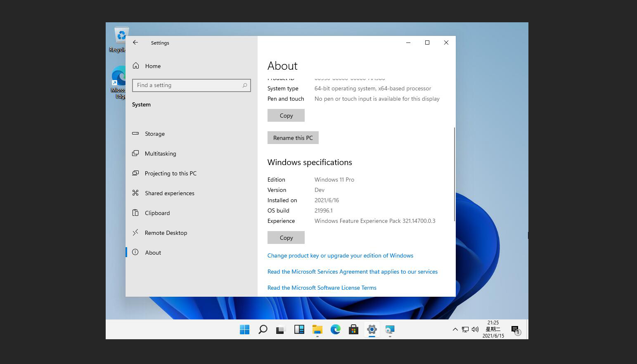
Task: Click the "Installed on" label
Action: (282, 200)
